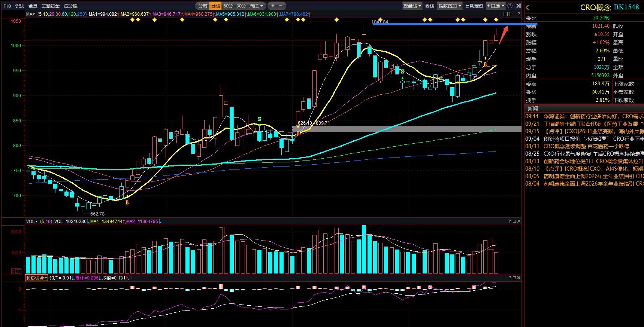The height and width of the screenshot is (327, 644).
Task: Open 09/15 CXO 26H1业绩亮眼 news
Action: (584, 131)
